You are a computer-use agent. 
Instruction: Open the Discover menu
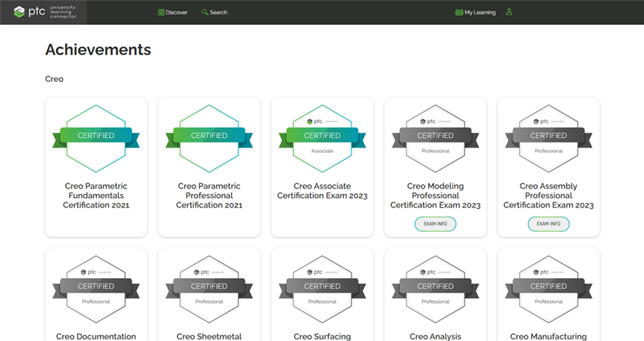click(x=171, y=12)
